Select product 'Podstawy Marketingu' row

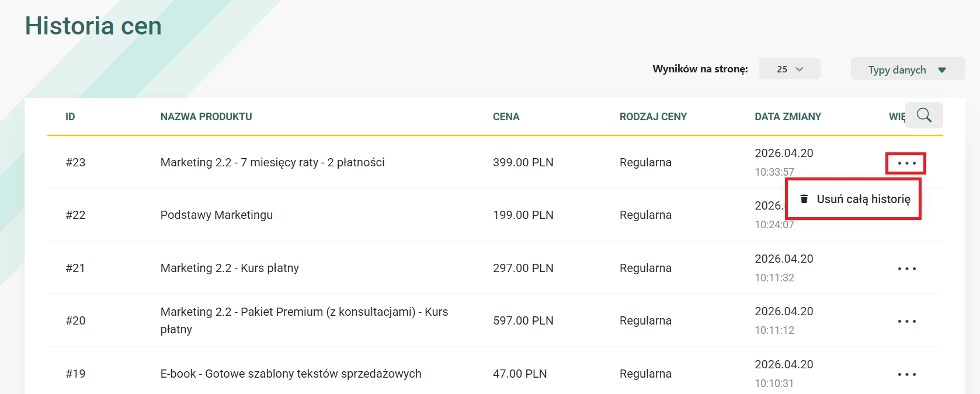point(495,215)
